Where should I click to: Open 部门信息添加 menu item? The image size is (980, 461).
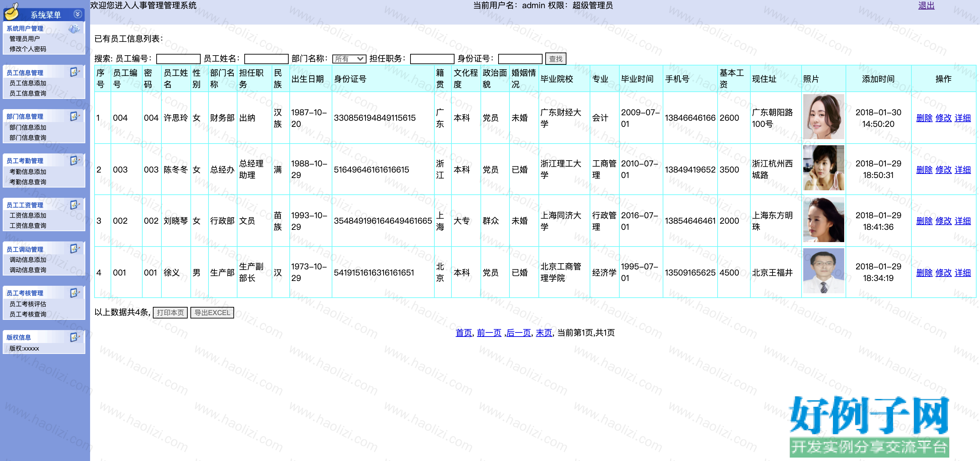tap(28, 128)
